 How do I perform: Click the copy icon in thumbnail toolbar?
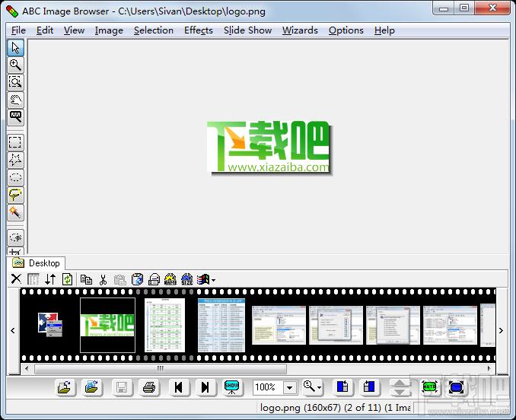coord(86,279)
